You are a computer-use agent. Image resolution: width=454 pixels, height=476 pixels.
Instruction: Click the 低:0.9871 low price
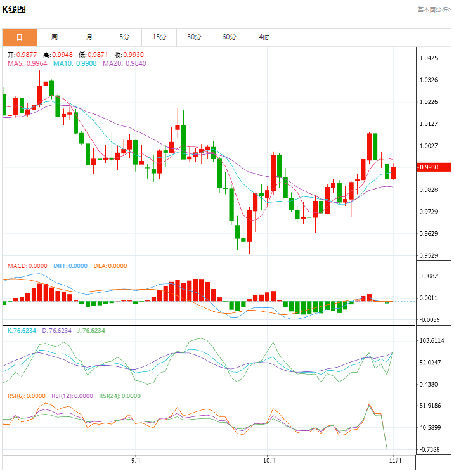click(x=94, y=55)
